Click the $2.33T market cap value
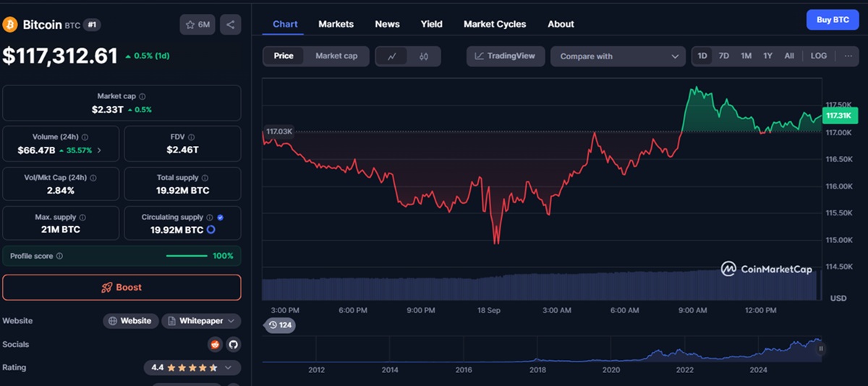Screen dimensions: 868x386 click(107, 109)
